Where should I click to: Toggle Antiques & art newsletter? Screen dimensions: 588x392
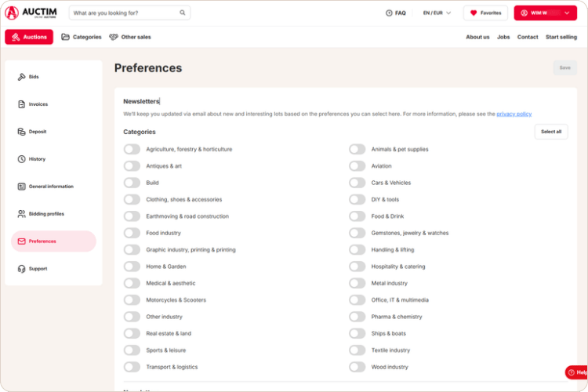coord(132,165)
